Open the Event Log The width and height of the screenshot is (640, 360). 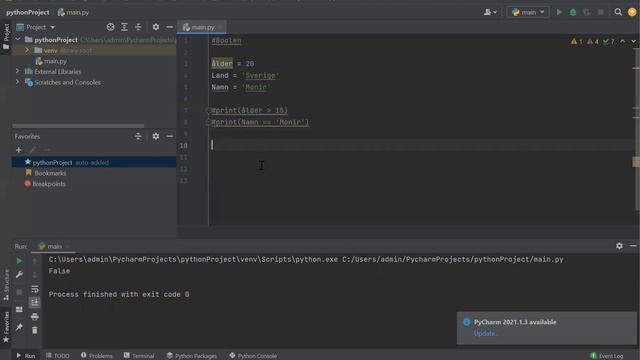pyautogui.click(x=607, y=356)
